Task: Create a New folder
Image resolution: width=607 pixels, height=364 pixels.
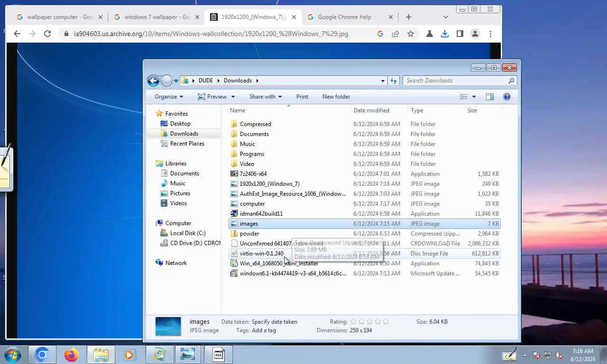Action: (336, 97)
